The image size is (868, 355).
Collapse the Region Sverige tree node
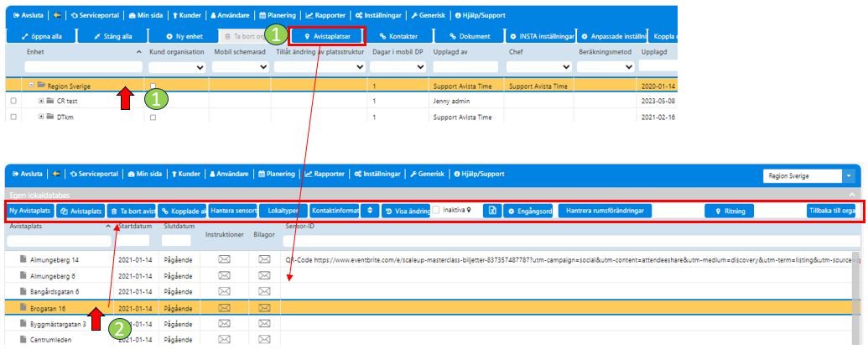tap(31, 86)
